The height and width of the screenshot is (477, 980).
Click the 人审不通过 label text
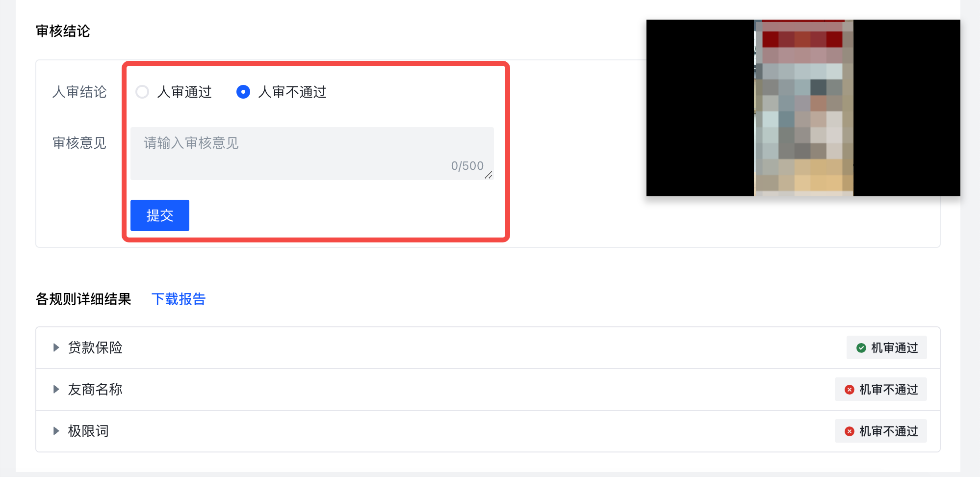coord(292,92)
